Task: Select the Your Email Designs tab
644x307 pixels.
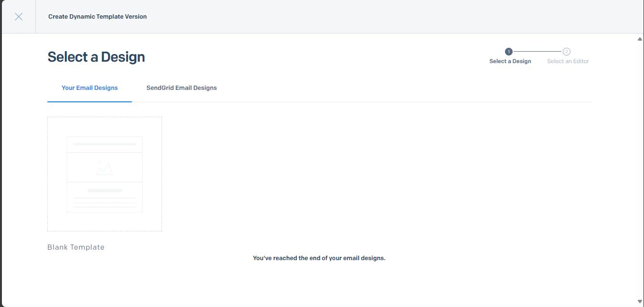Action: [x=89, y=88]
